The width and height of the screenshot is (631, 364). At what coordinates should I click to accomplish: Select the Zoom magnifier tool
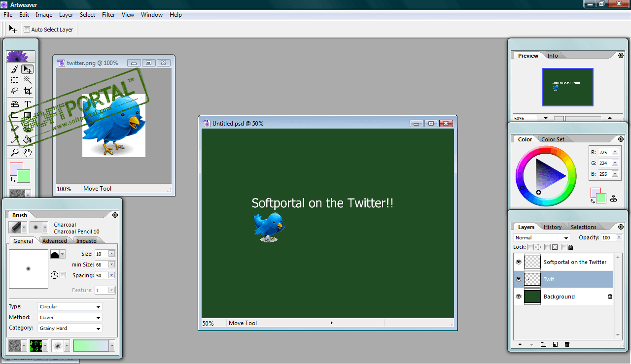point(15,153)
